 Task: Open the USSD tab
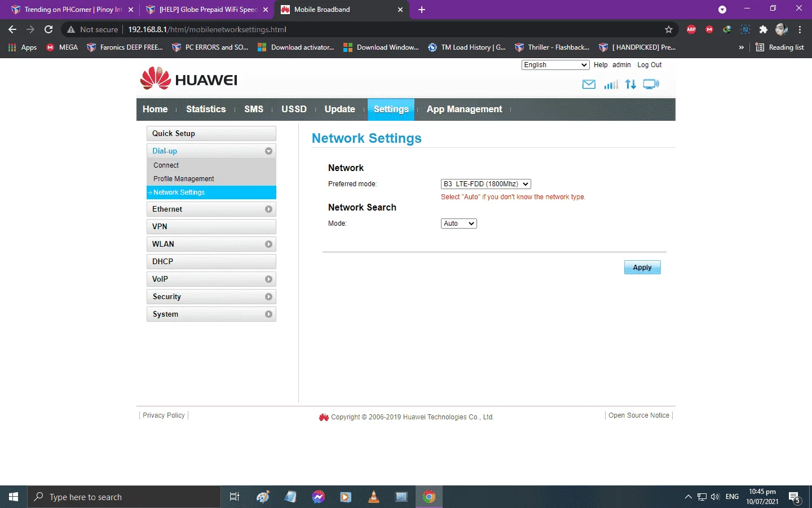[294, 110]
